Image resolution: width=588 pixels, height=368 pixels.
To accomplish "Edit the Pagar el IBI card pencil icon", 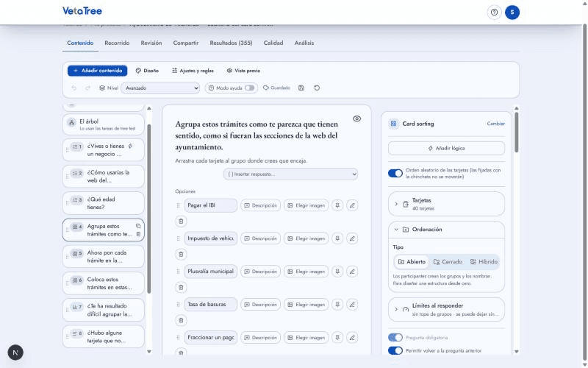I will click(352, 205).
